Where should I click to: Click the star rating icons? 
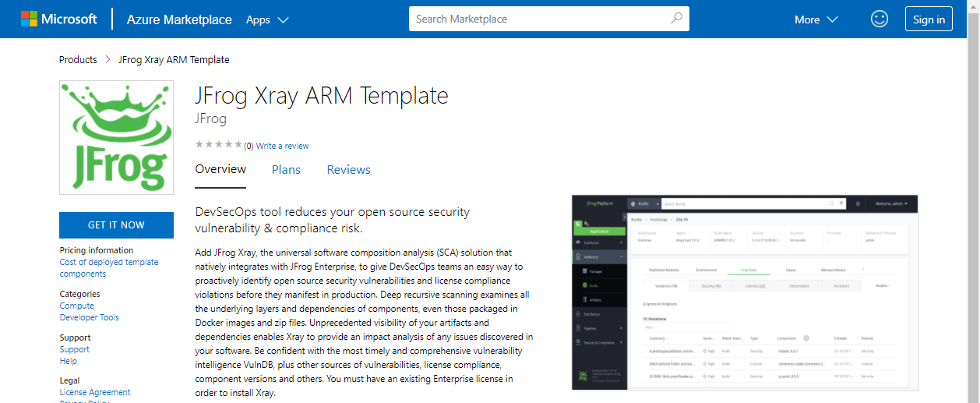point(218,145)
